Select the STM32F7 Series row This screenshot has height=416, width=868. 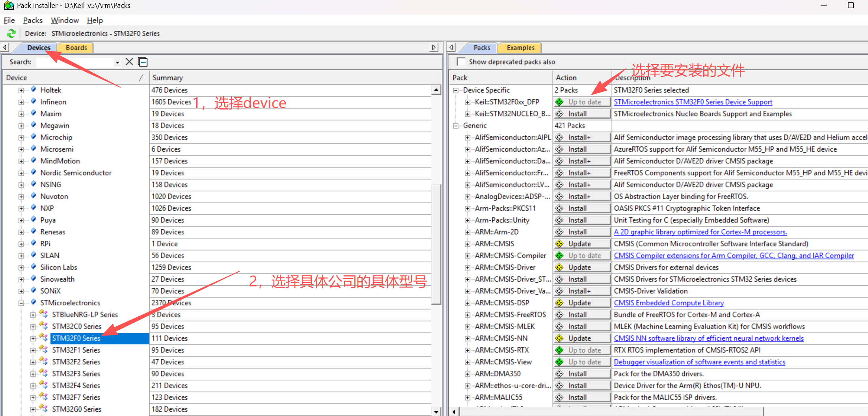[x=76, y=397]
